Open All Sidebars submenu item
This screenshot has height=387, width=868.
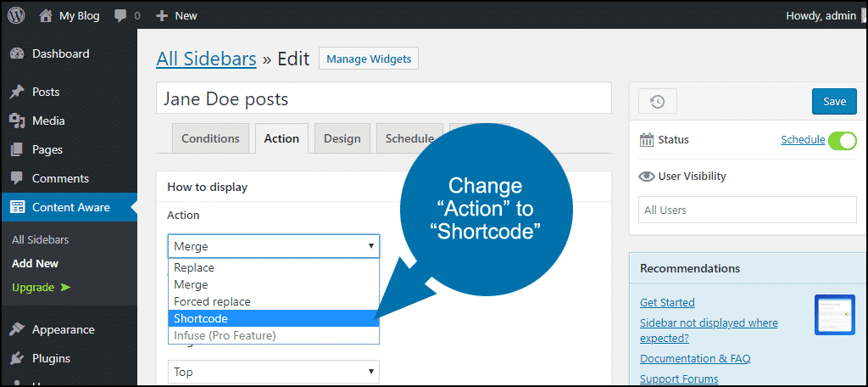[41, 240]
